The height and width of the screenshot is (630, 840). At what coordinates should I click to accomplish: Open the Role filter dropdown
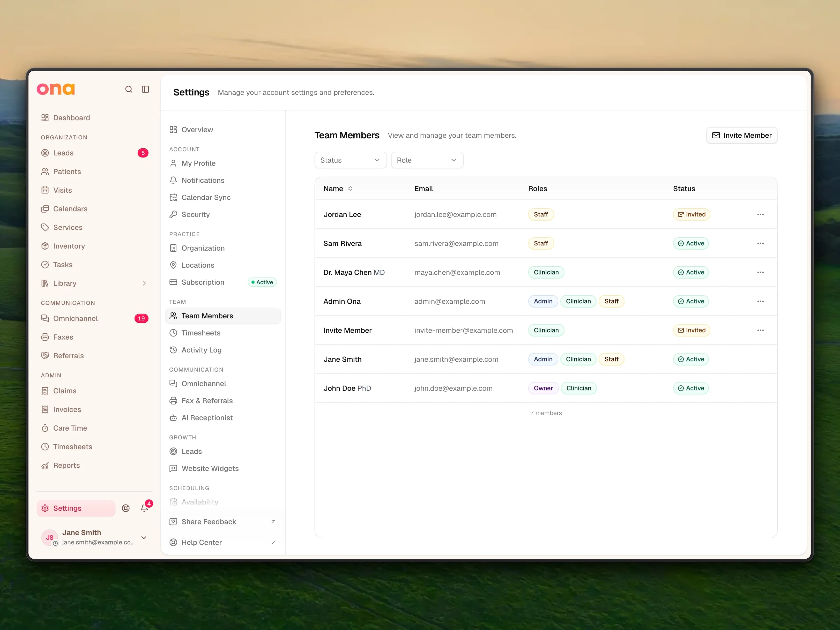coord(427,160)
